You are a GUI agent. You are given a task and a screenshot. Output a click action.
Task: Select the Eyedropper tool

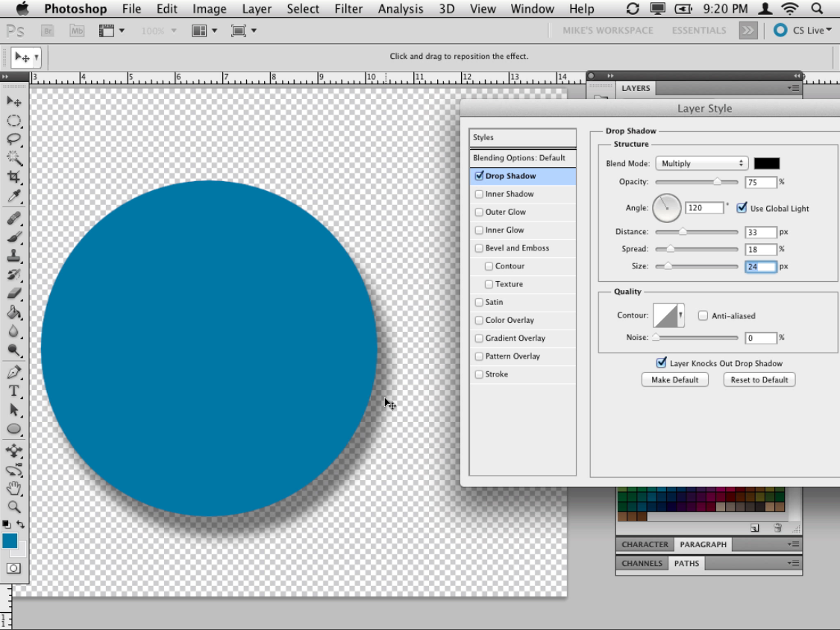(14, 196)
